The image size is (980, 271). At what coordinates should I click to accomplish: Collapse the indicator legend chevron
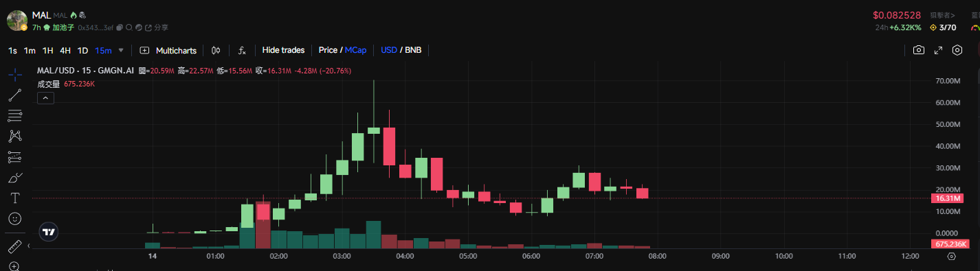click(45, 98)
